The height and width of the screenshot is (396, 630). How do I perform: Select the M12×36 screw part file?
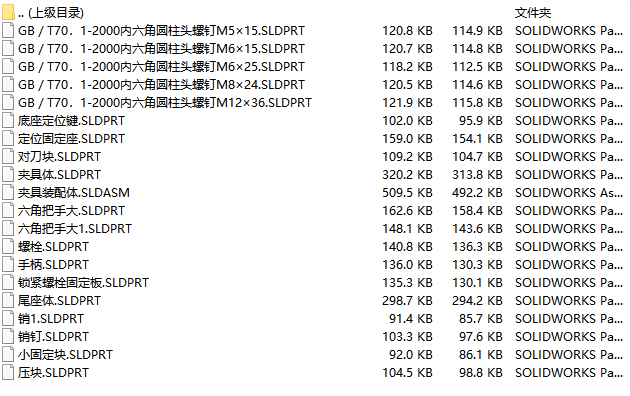[165, 102]
